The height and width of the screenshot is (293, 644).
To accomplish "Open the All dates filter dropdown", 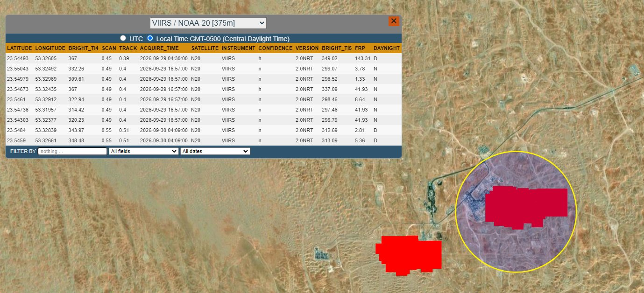I will coord(215,151).
